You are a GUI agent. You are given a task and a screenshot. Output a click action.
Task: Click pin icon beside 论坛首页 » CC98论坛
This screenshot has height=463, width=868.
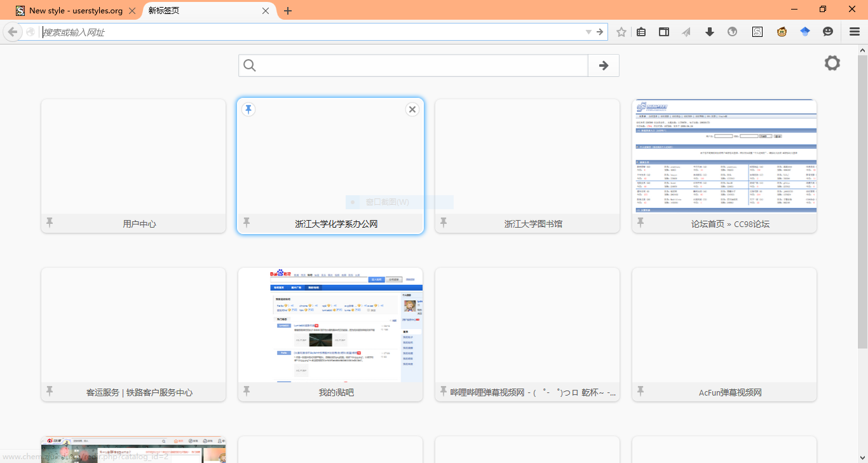coord(641,223)
